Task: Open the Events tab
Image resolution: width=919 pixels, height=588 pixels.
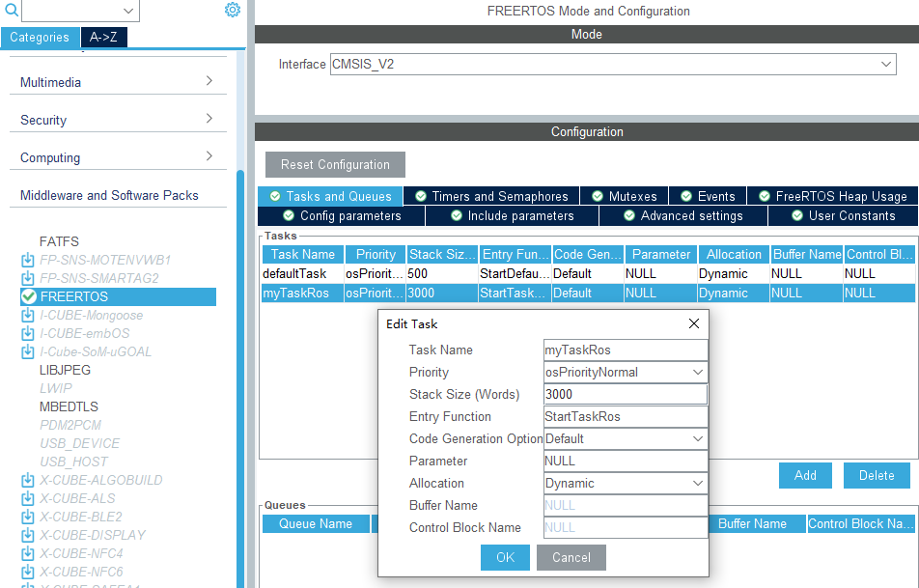Action: coord(708,196)
